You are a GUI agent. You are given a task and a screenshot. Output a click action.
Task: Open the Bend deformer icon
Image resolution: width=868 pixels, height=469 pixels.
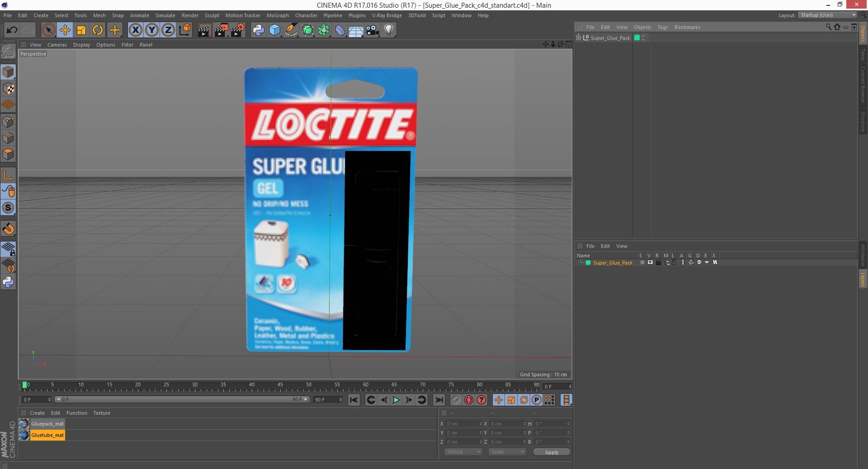[340, 30]
